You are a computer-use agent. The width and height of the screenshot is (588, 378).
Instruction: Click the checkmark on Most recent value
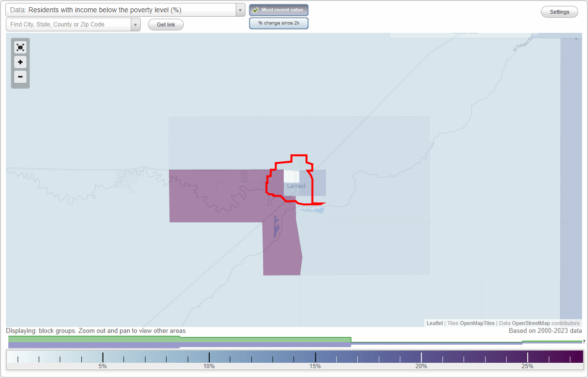255,9
